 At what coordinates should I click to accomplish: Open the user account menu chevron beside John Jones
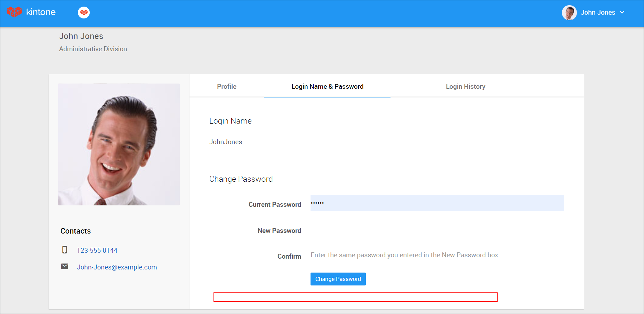(623, 13)
